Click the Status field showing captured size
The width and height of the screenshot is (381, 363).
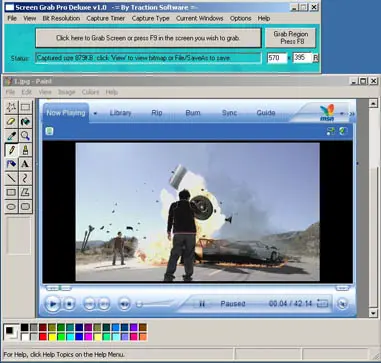[148, 58]
